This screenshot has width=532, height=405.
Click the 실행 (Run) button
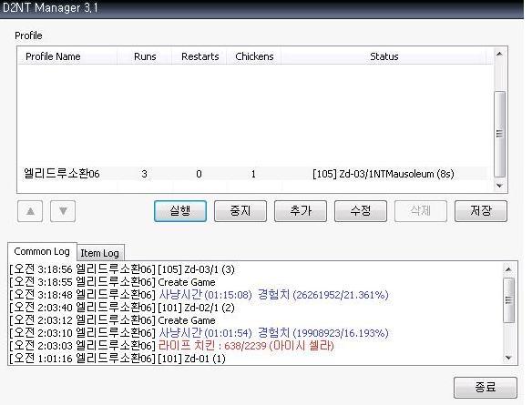tap(180, 211)
